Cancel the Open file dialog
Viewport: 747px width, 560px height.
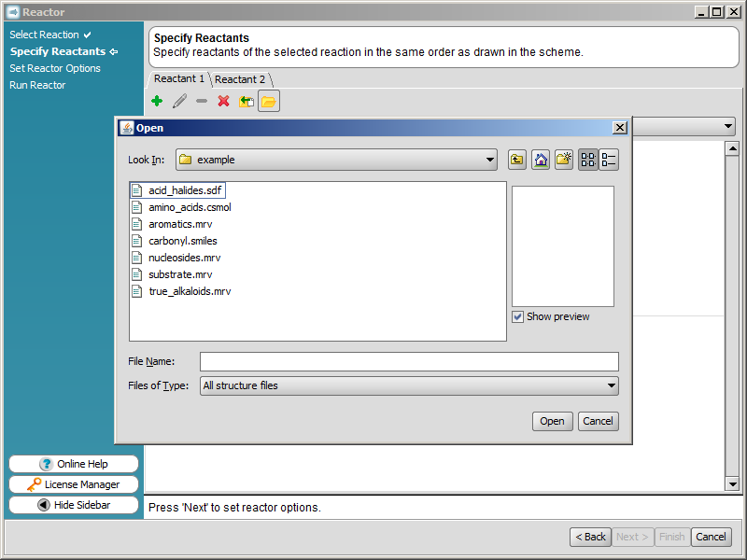(x=598, y=421)
